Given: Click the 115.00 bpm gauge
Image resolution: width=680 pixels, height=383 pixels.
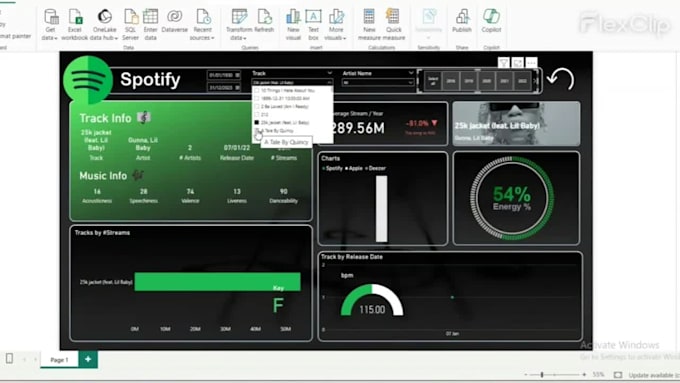Looking at the screenshot, I should 372,301.
